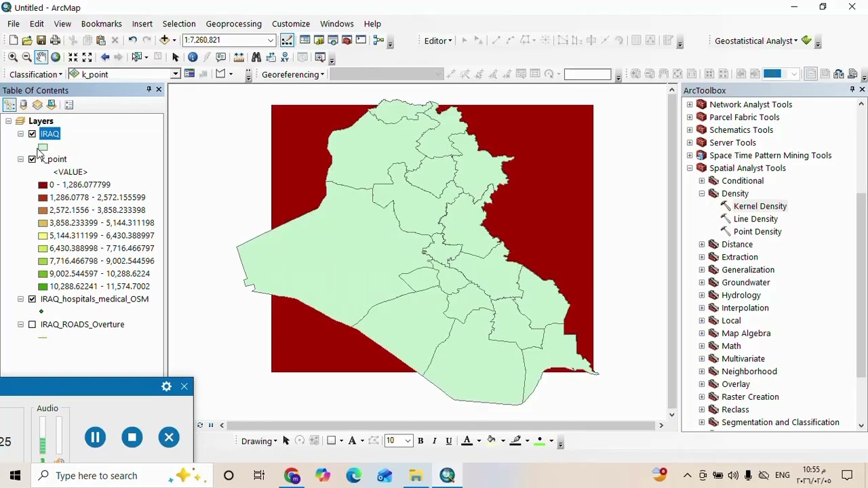Go back to previous extent arrow
868x488 pixels.
(x=105, y=58)
